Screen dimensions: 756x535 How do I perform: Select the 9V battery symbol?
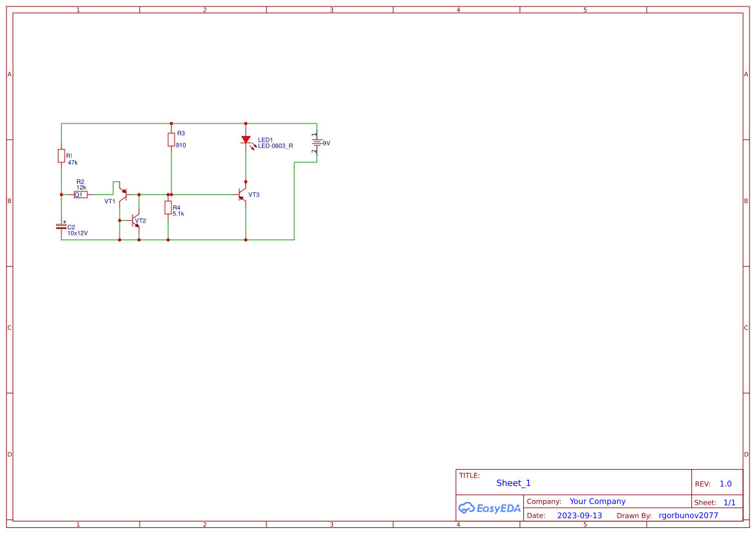[316, 142]
